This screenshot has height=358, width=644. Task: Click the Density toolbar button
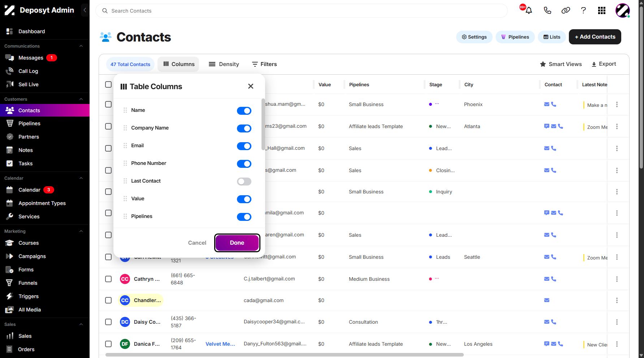(224, 64)
